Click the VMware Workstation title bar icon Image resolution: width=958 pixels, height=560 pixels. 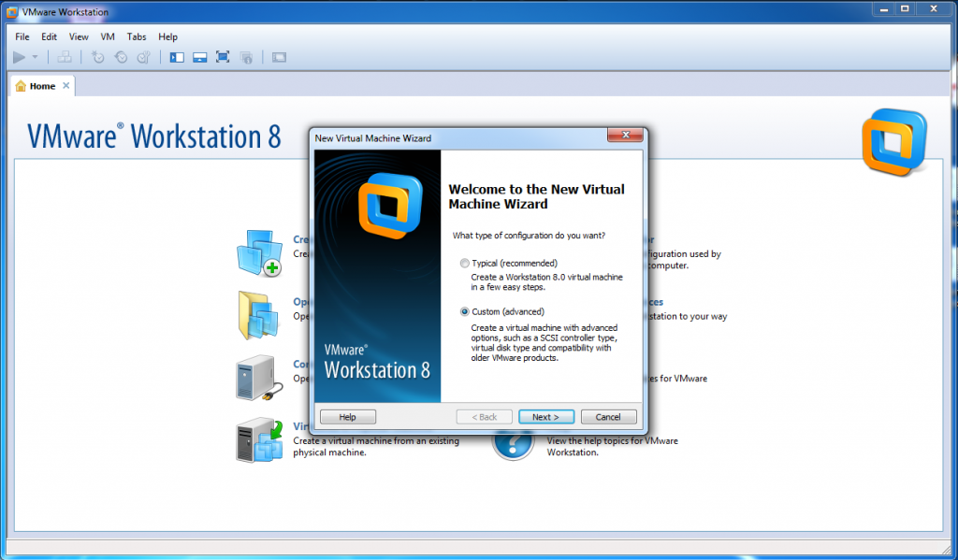[11, 11]
